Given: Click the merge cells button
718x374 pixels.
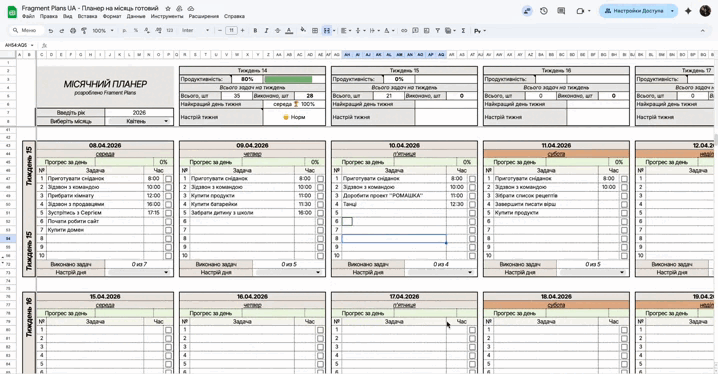Looking at the screenshot, I should (326, 31).
